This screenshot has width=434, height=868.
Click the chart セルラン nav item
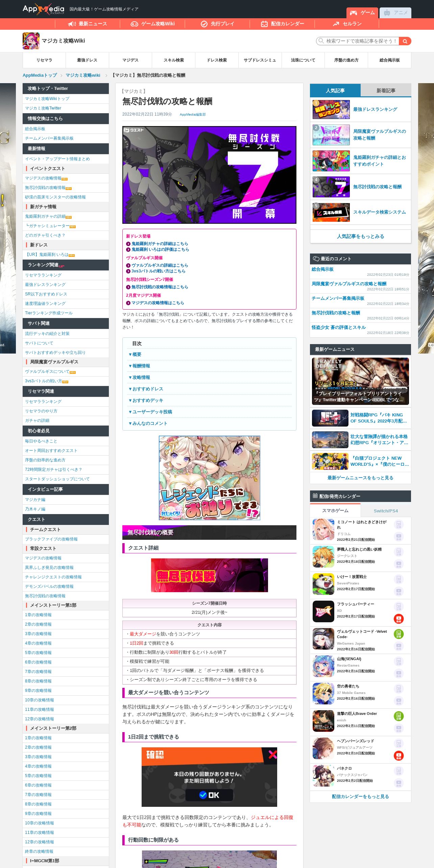(x=347, y=24)
